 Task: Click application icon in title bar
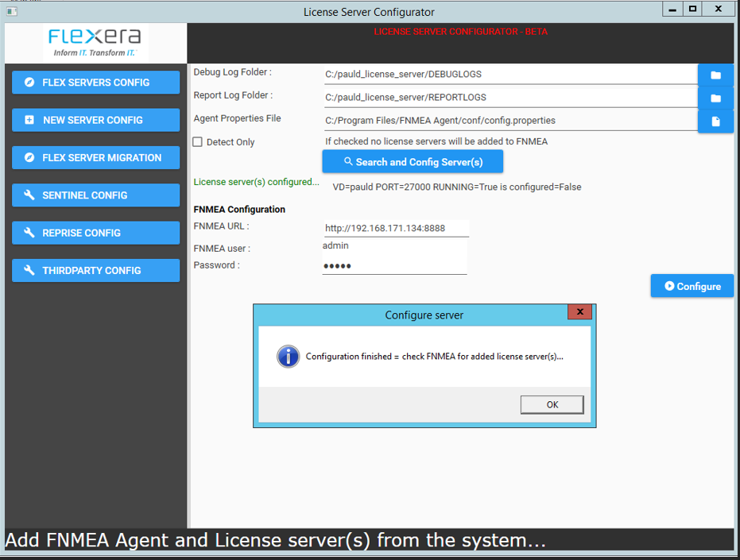click(x=11, y=12)
